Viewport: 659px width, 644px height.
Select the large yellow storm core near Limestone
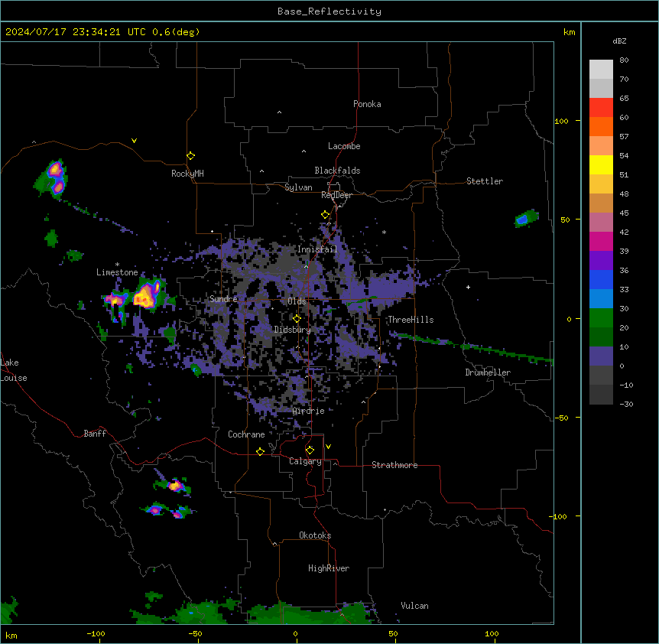[x=144, y=295]
